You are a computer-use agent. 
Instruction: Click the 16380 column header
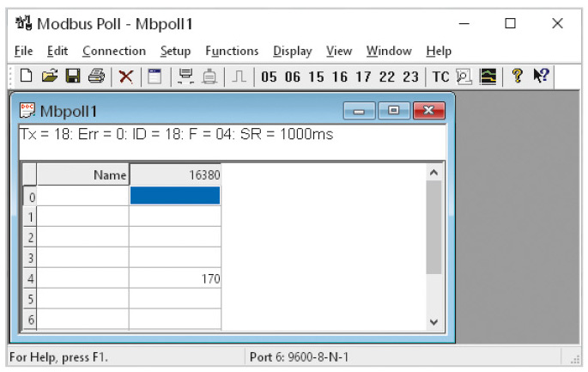[175, 174]
